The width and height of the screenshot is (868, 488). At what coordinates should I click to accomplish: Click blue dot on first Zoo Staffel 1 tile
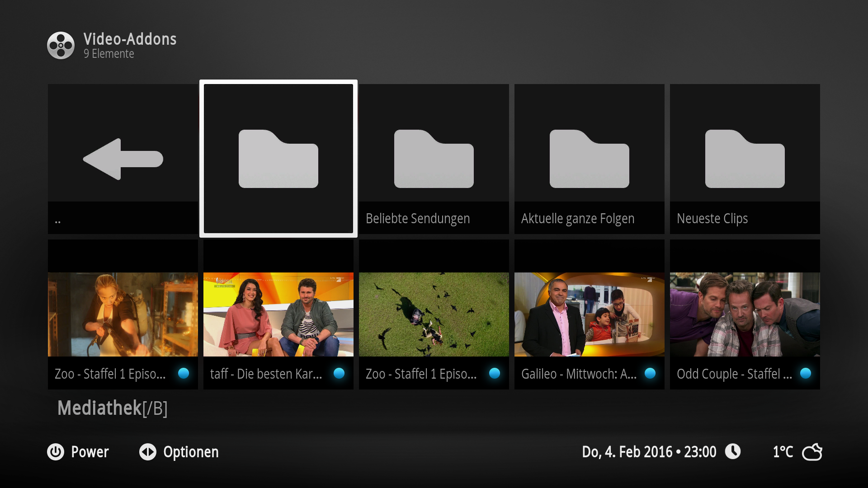[184, 373]
